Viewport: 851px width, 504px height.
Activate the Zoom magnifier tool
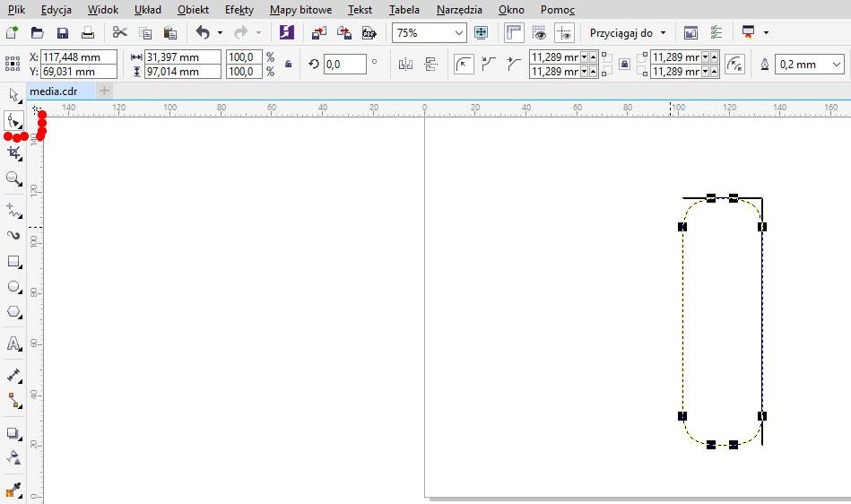pos(13,179)
